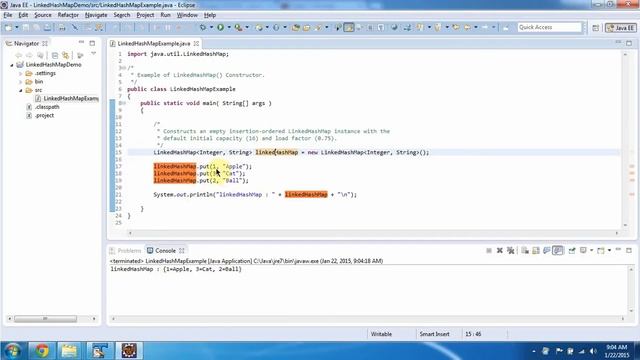Toggle Show Console When Output Changes
The image size is (640, 360).
pyautogui.click(x=558, y=251)
